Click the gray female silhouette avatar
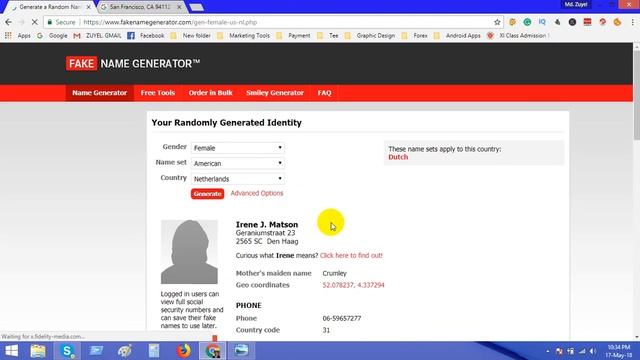Viewport: 640px width, 360px height. pos(189,252)
